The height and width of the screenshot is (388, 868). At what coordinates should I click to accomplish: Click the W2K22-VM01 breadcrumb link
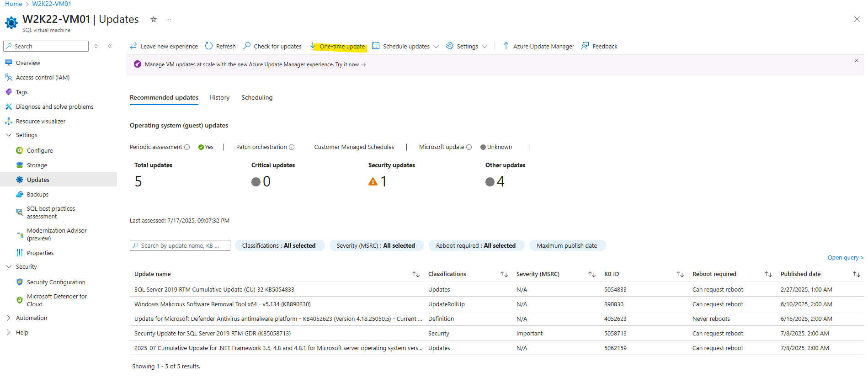click(x=52, y=4)
